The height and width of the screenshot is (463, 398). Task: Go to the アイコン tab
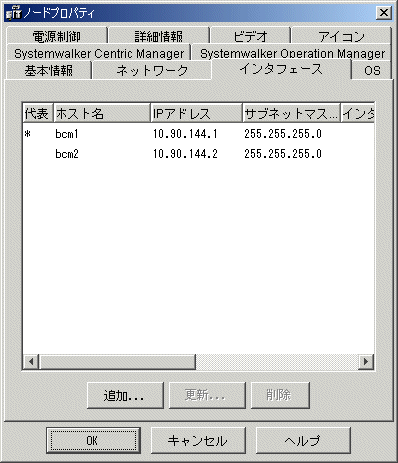click(x=341, y=36)
